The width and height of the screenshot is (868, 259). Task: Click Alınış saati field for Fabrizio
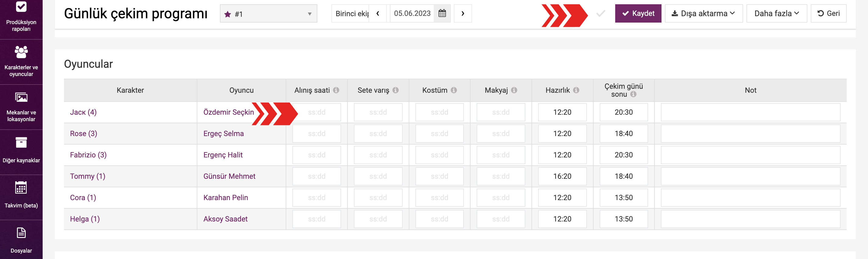coord(316,155)
